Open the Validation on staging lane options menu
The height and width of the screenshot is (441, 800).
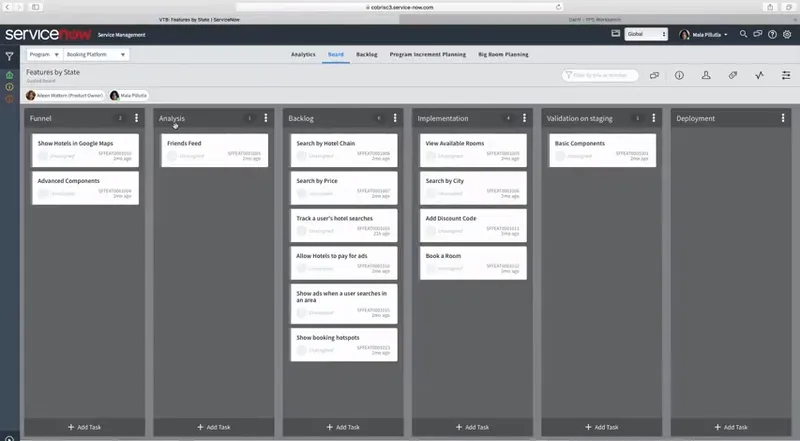(x=654, y=118)
